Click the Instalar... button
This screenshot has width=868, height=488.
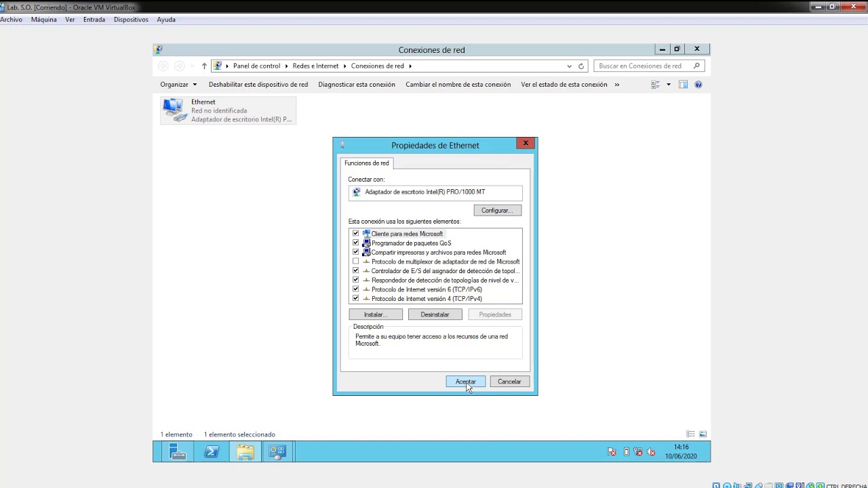(376, 314)
